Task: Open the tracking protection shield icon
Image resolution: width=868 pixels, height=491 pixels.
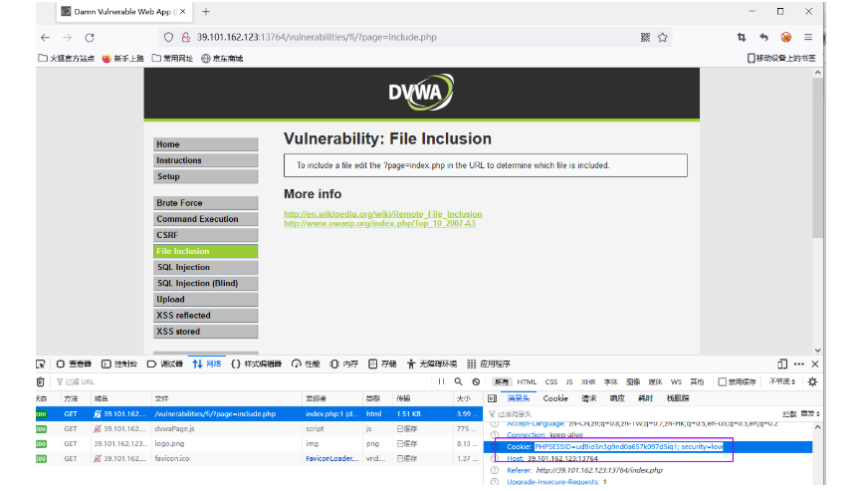Action: (x=168, y=37)
